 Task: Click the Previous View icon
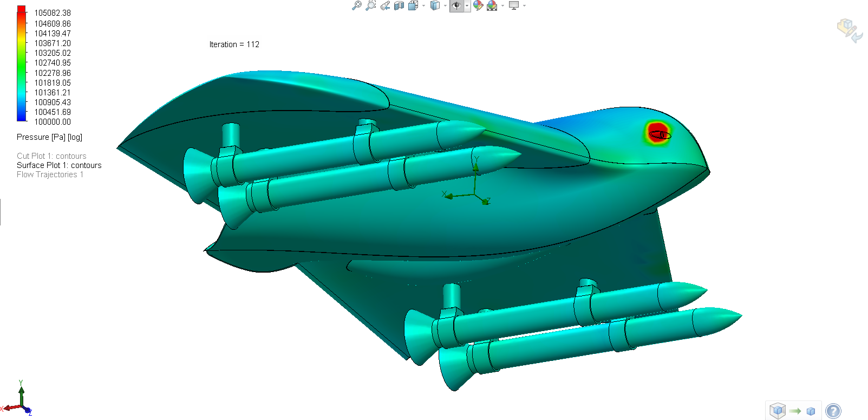pos(385,5)
